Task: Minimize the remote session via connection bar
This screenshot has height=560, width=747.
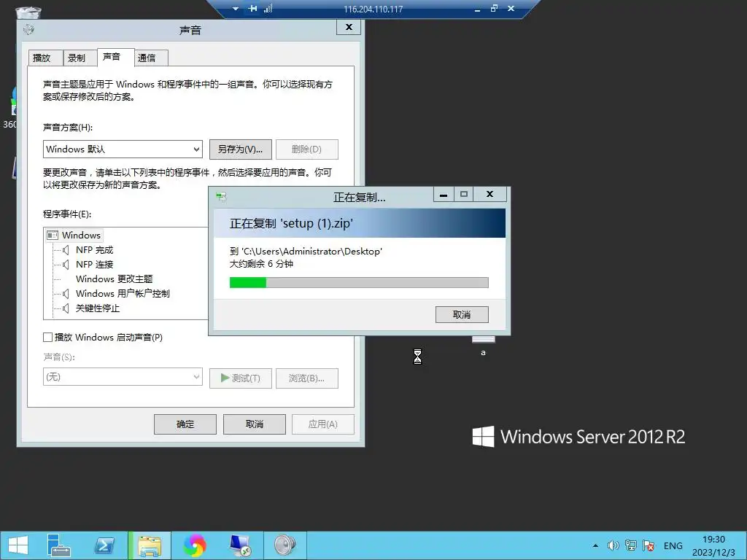Action: point(477,9)
